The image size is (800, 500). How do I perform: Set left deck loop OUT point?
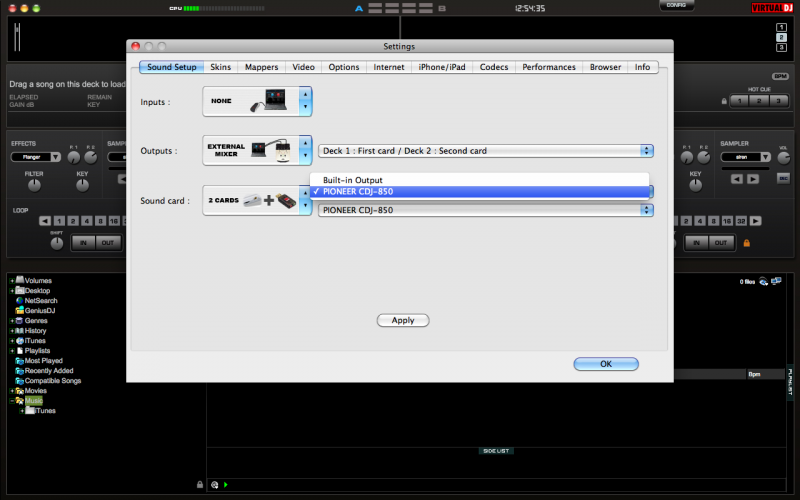click(108, 243)
